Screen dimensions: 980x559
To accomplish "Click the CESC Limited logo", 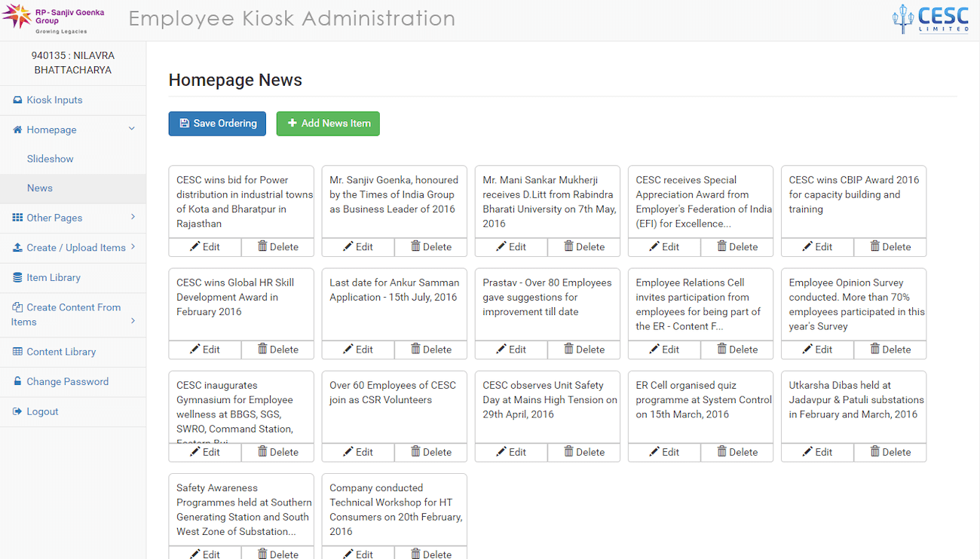I will coord(930,20).
